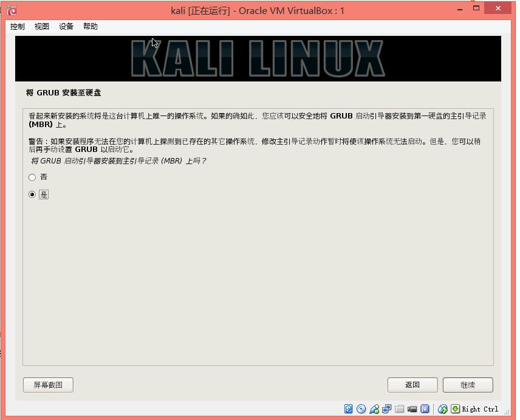This screenshot has height=420, width=520.
Task: Click the network adapters status icon
Action: 387,408
